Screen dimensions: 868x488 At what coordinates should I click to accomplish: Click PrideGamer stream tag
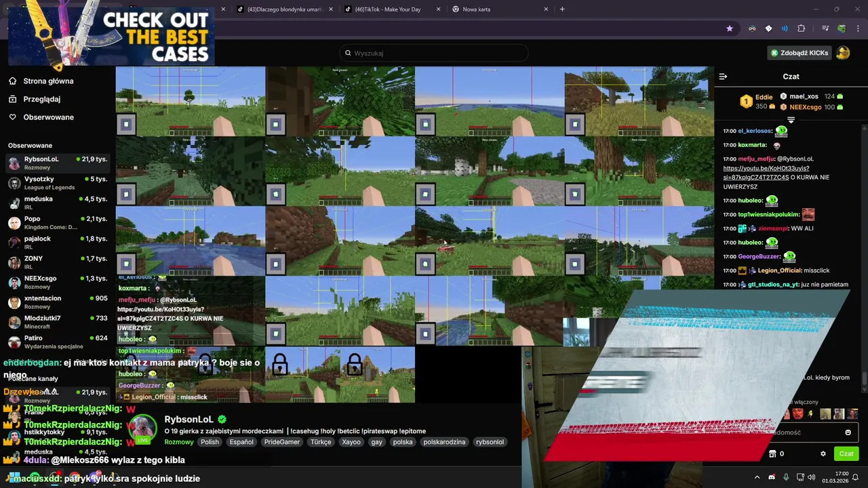click(281, 442)
